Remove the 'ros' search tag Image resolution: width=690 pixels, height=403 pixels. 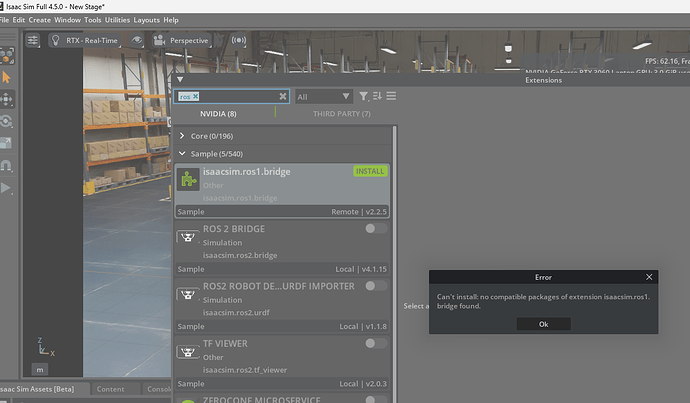(195, 96)
